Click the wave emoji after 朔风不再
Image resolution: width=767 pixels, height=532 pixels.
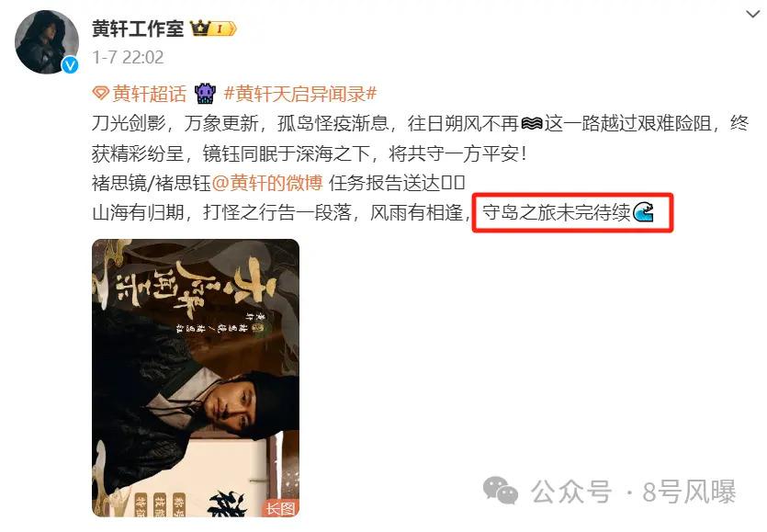(532, 123)
